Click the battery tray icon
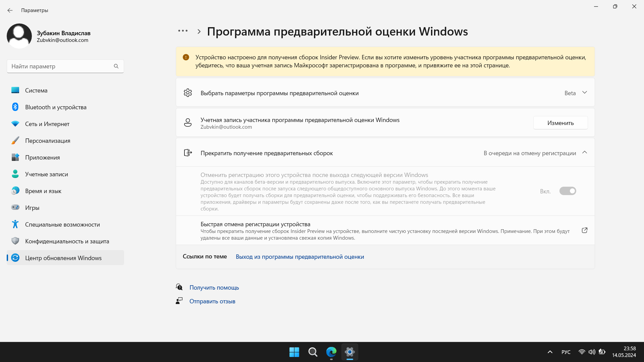The width and height of the screenshot is (644, 362). (x=602, y=352)
